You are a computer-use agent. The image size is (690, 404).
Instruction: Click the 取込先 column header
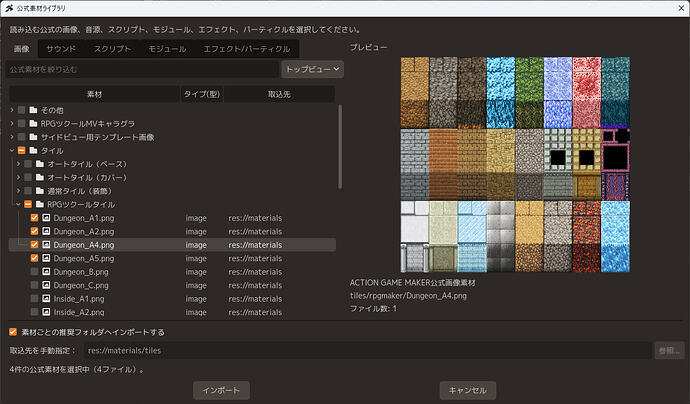279,94
